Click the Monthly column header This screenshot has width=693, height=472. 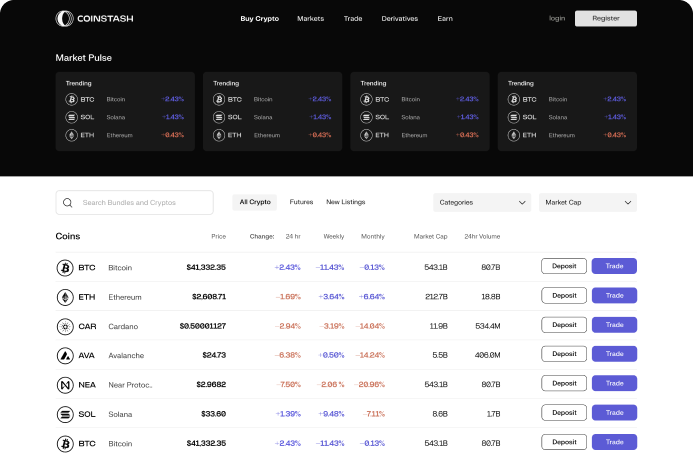373,236
